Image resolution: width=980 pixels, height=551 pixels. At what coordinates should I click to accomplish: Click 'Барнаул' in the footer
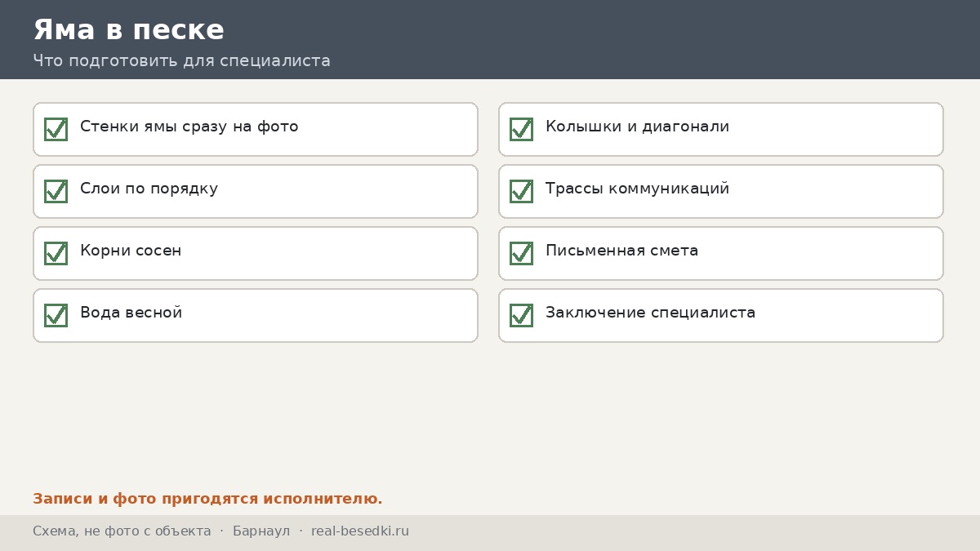click(x=261, y=531)
